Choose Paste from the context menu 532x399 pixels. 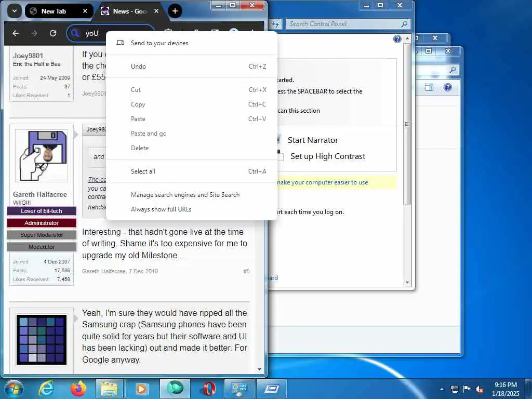click(192, 119)
